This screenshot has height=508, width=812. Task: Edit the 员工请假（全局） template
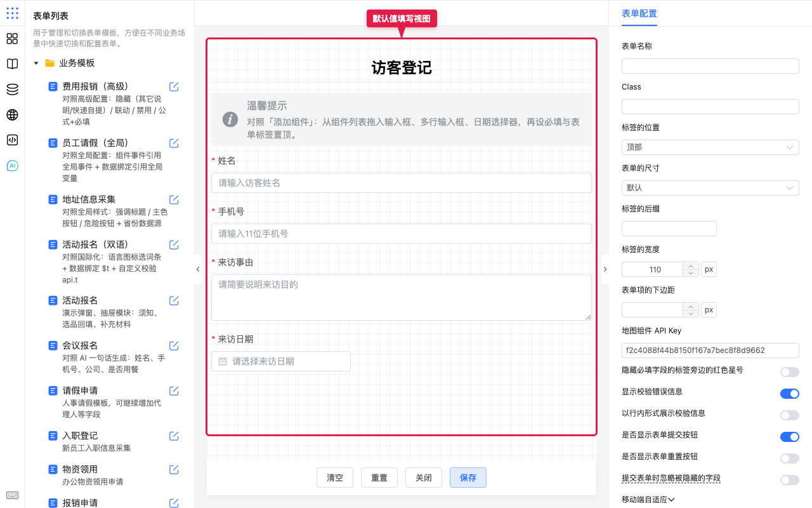coord(174,144)
